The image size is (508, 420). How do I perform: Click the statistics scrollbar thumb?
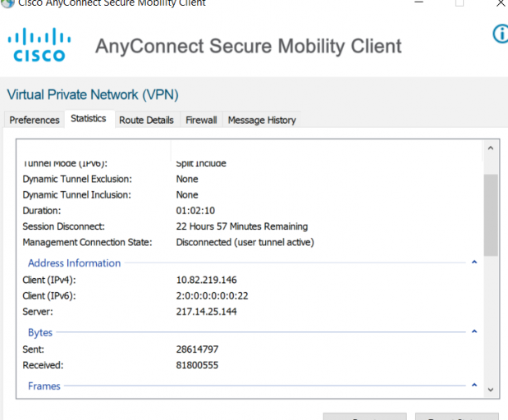[491, 215]
